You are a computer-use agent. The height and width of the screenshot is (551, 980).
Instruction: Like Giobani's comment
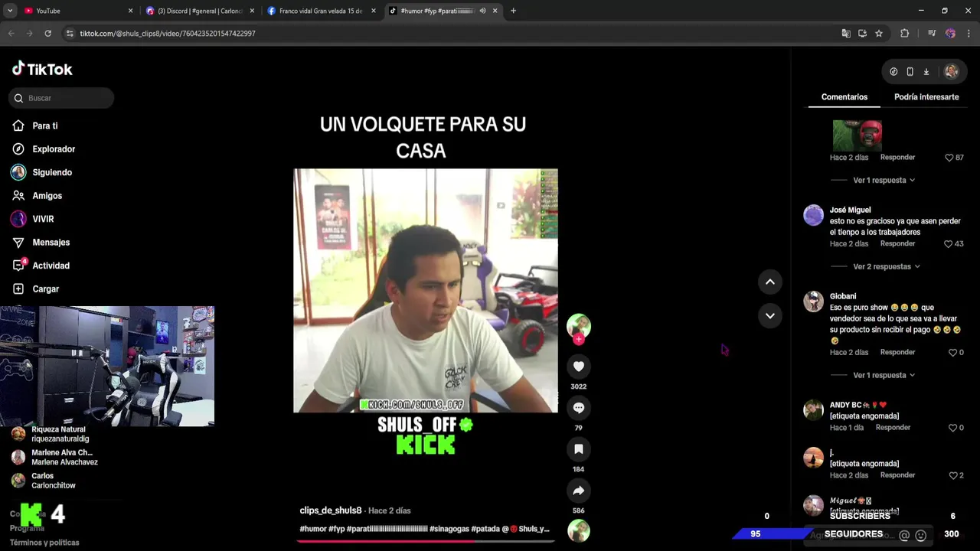pyautogui.click(x=953, y=353)
